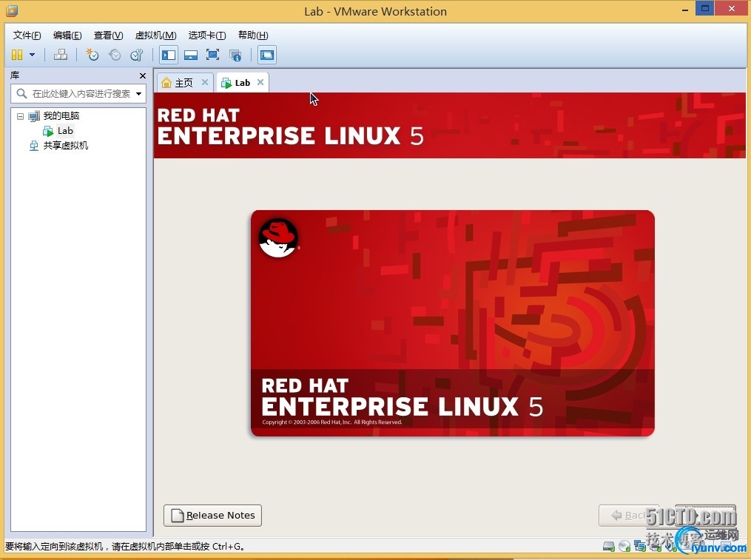751x560 pixels.
Task: Open the power options dropdown arrow
Action: [x=32, y=55]
